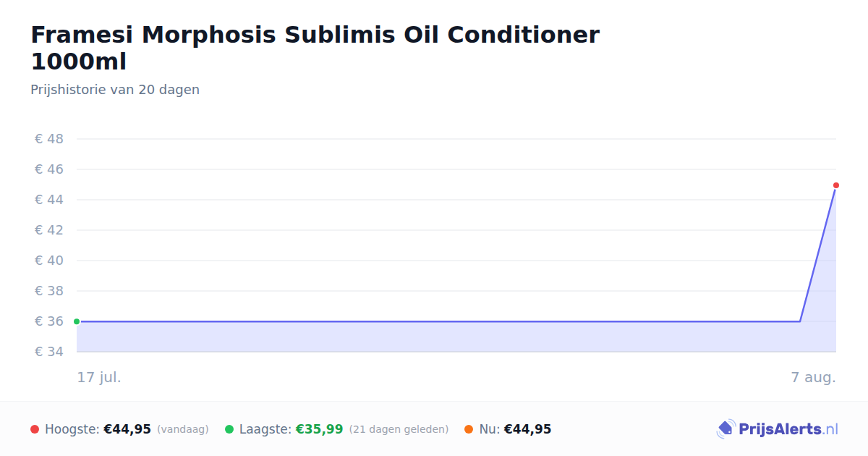
Task: Click the € 48 axis label
Action: point(49,139)
